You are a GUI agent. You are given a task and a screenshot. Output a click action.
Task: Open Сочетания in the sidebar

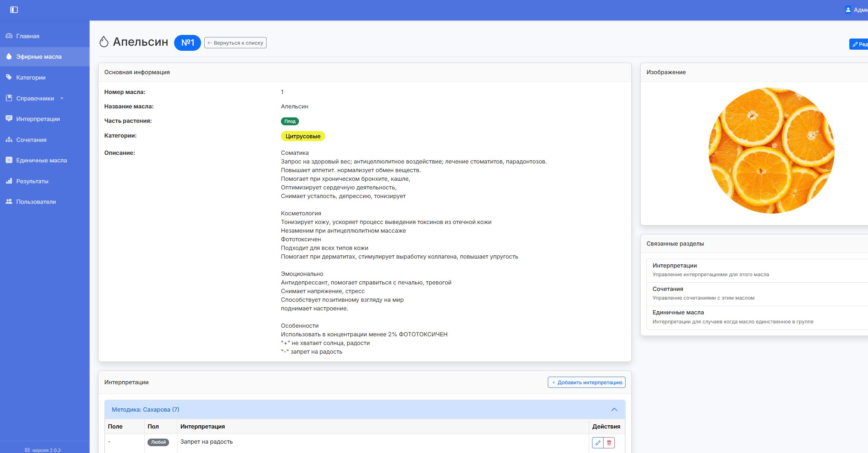pyautogui.click(x=31, y=140)
